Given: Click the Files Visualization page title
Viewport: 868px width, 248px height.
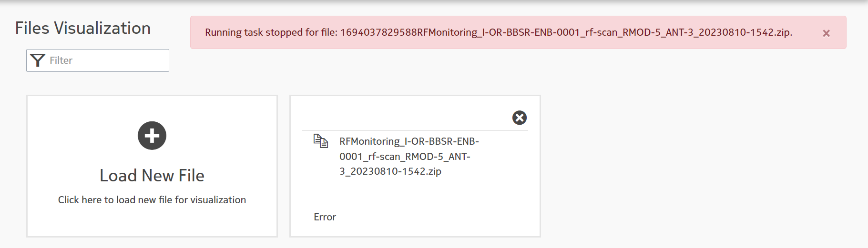Looking at the screenshot, I should tap(83, 28).
